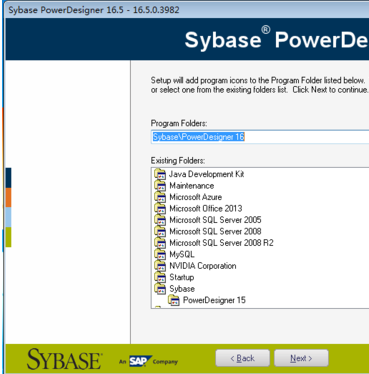The image size is (369, 374).
Task: Click the SQL Server 2008 R2 folder icon
Action: tap(160, 243)
